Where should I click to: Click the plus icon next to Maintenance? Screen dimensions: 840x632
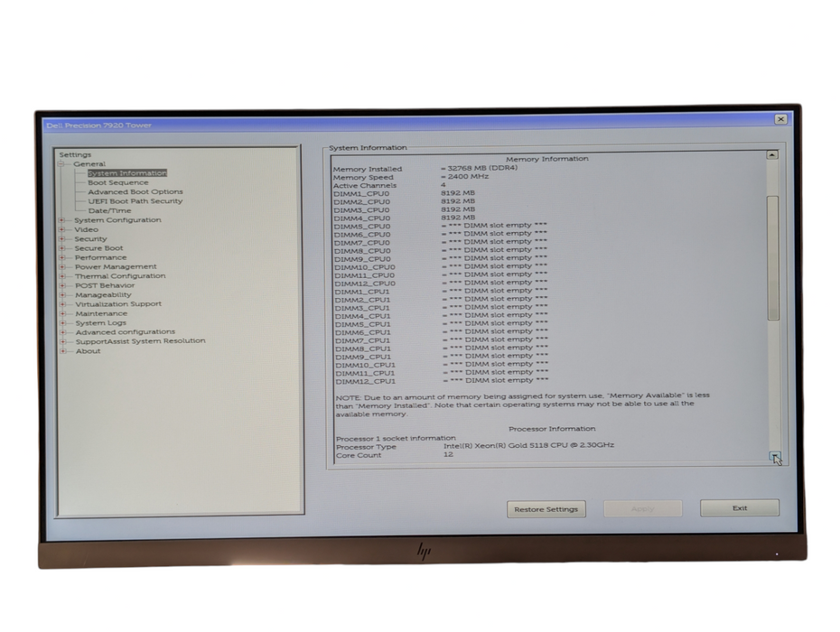(63, 313)
